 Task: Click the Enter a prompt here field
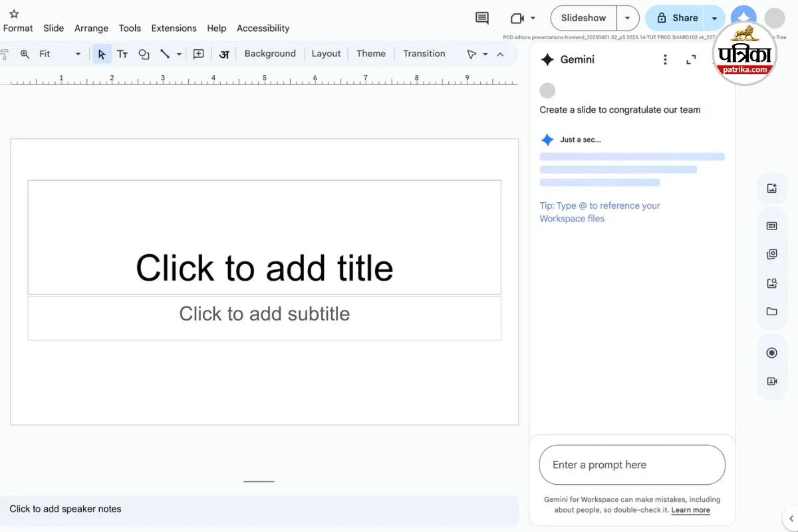tap(632, 465)
